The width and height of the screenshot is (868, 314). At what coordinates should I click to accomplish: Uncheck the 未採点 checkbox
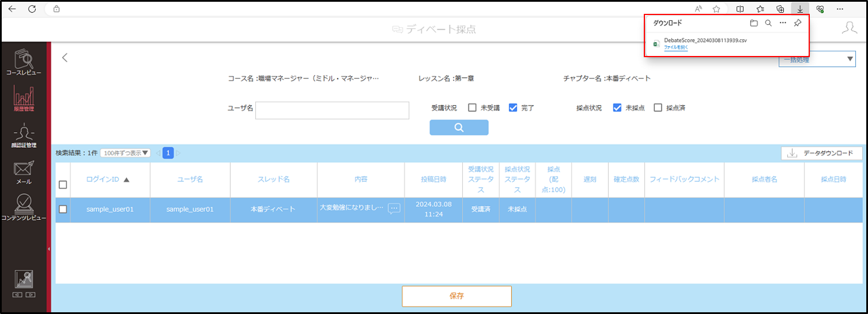(x=617, y=107)
